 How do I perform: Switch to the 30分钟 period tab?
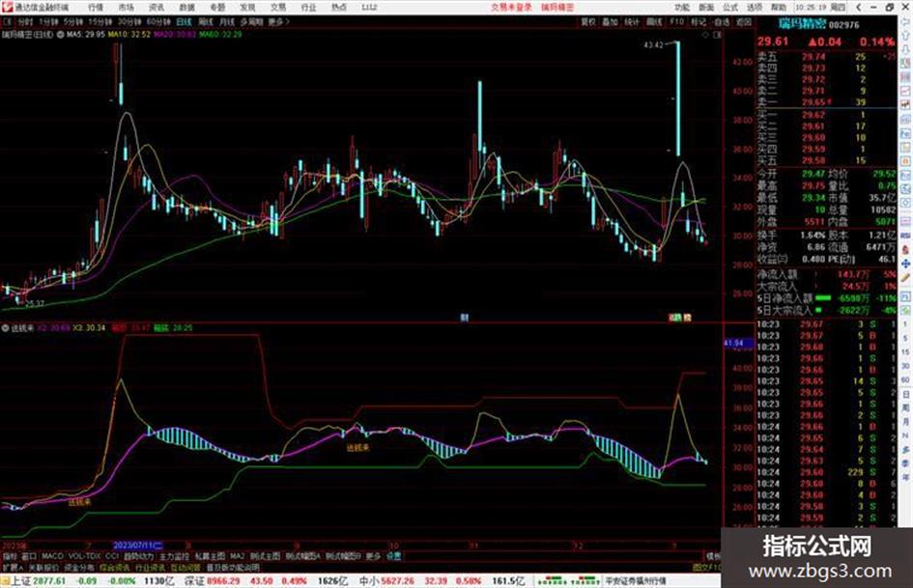[129, 21]
